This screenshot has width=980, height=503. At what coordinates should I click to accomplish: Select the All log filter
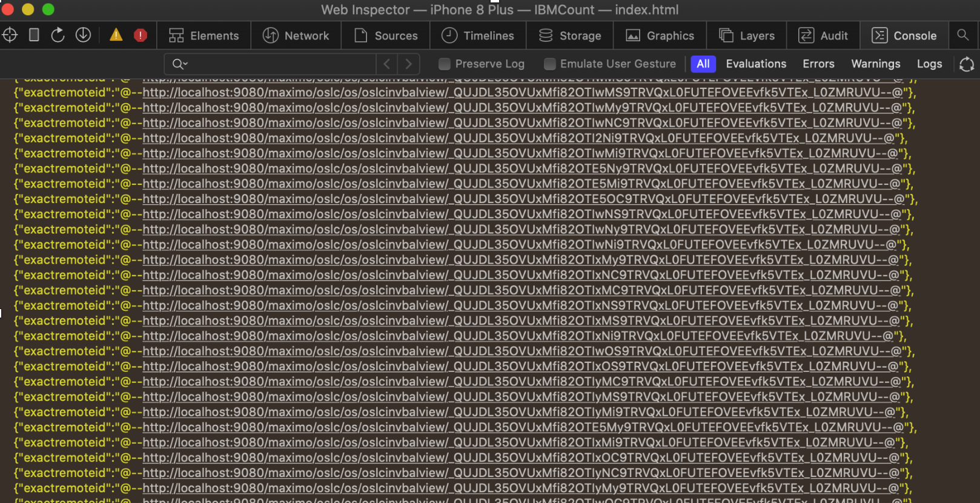coord(703,64)
